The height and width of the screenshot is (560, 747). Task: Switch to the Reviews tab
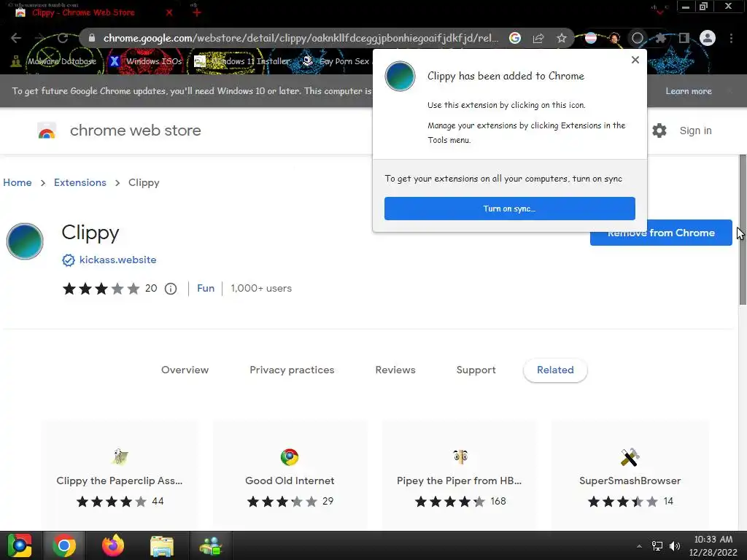pos(395,370)
